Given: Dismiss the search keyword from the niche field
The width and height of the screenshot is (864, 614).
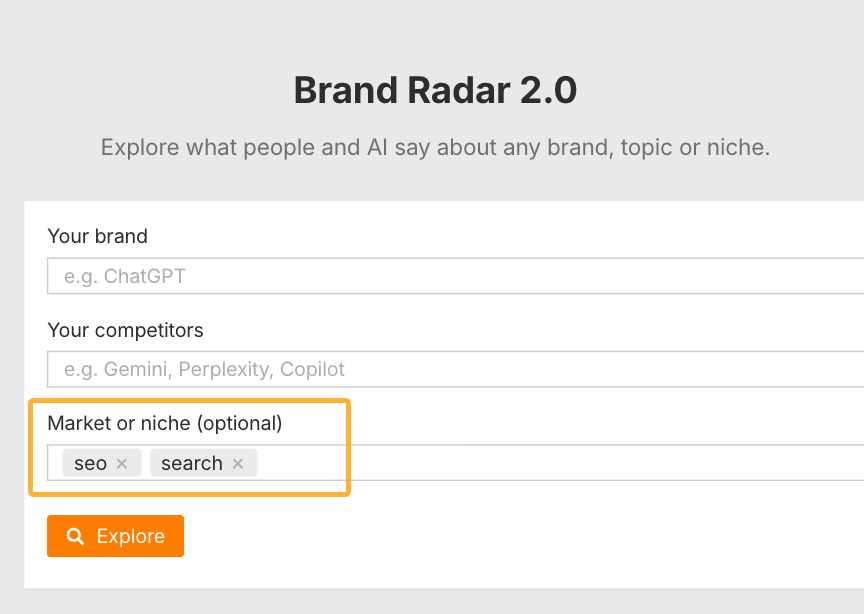Looking at the screenshot, I should coord(238,463).
